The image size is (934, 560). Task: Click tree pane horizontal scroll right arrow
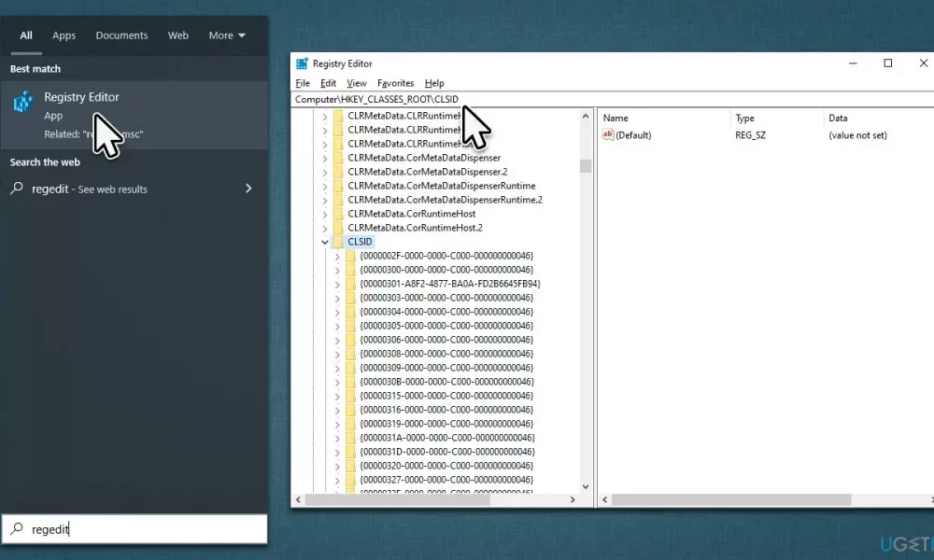(x=573, y=500)
